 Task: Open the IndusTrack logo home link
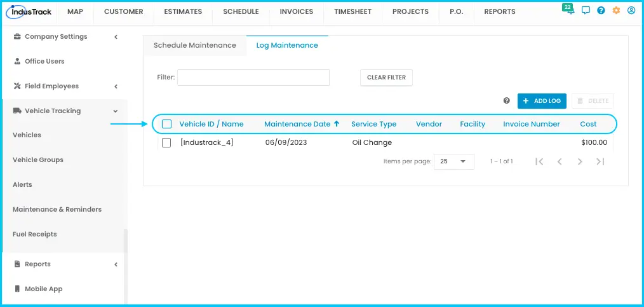point(29,12)
